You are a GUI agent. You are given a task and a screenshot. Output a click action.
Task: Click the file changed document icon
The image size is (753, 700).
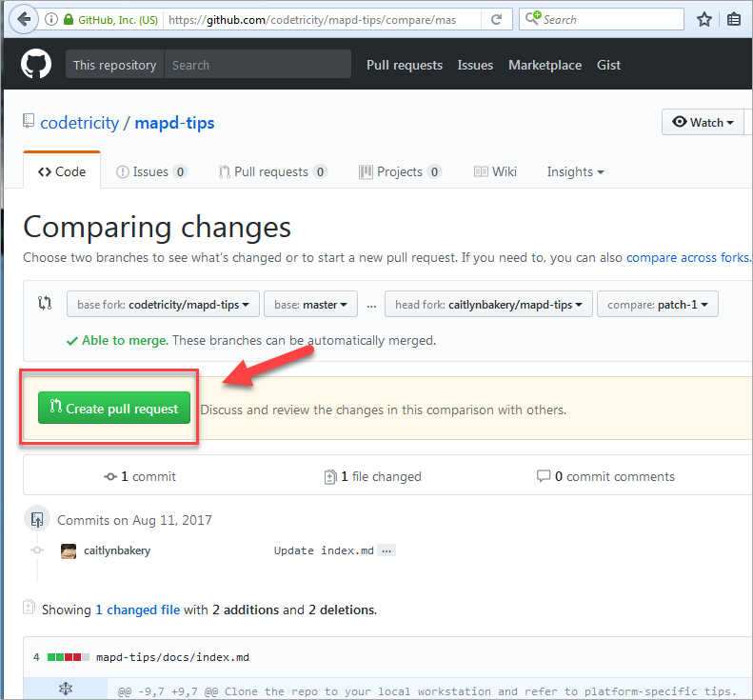click(330, 476)
